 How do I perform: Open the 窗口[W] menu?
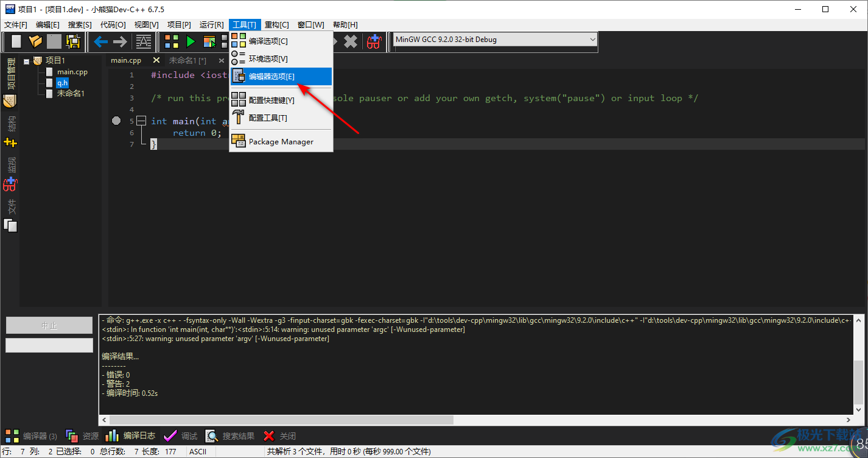point(310,25)
